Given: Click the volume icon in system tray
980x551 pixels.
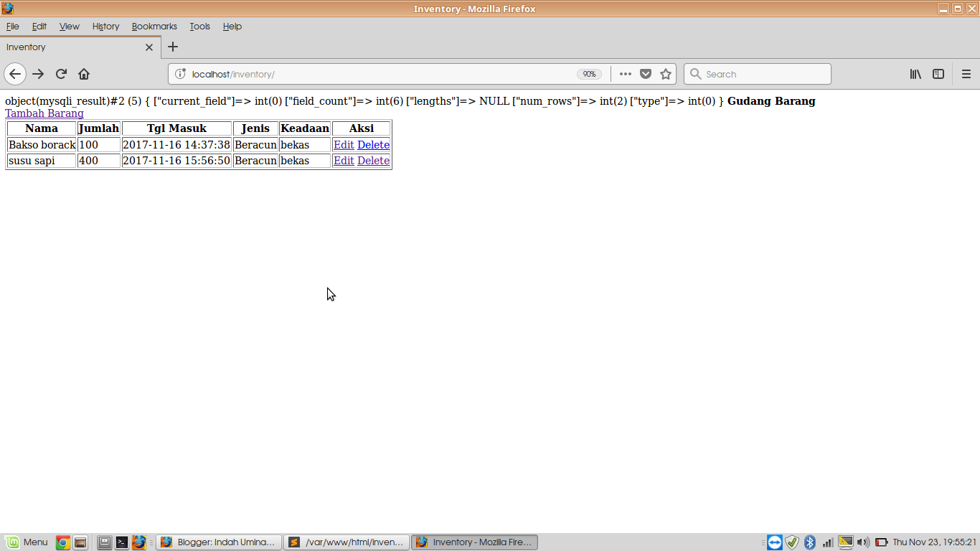Looking at the screenshot, I should pyautogui.click(x=862, y=542).
